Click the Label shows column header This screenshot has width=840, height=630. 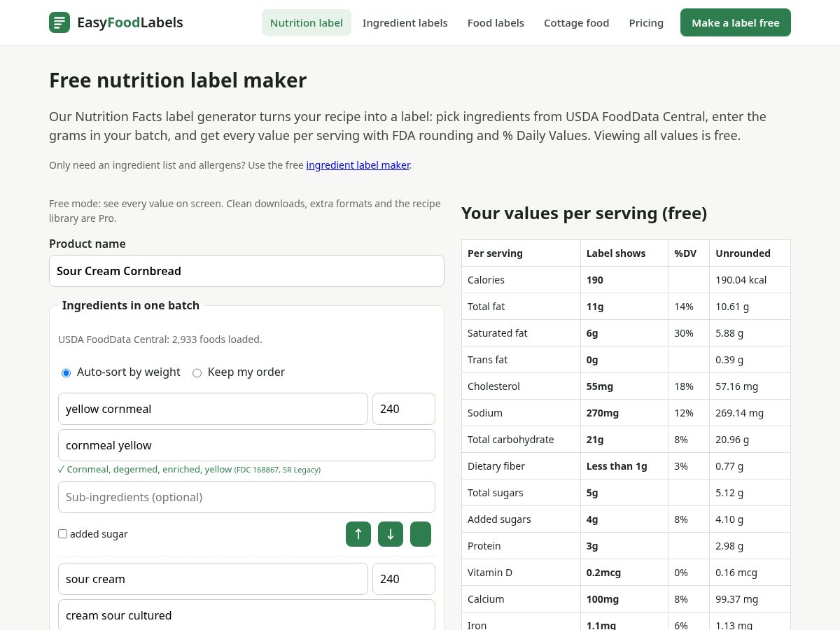pyautogui.click(x=616, y=253)
